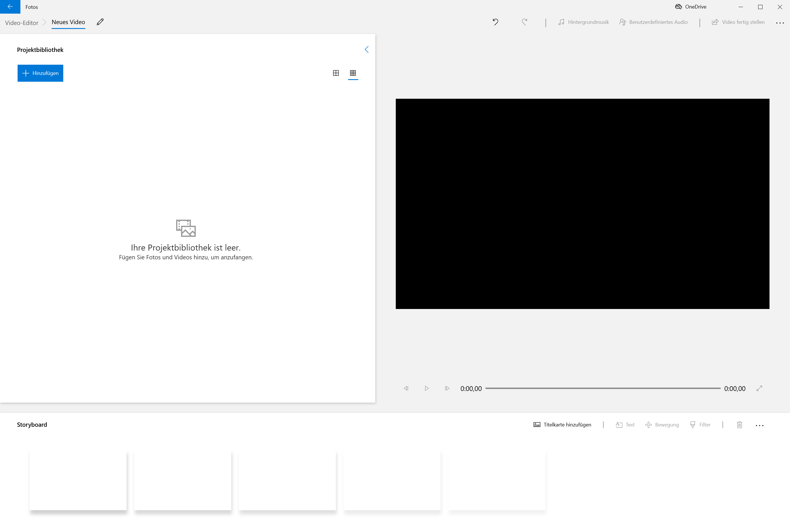Open Hintergrundmusik background music options
Image resolution: width=790 pixels, height=532 pixels.
pos(583,22)
